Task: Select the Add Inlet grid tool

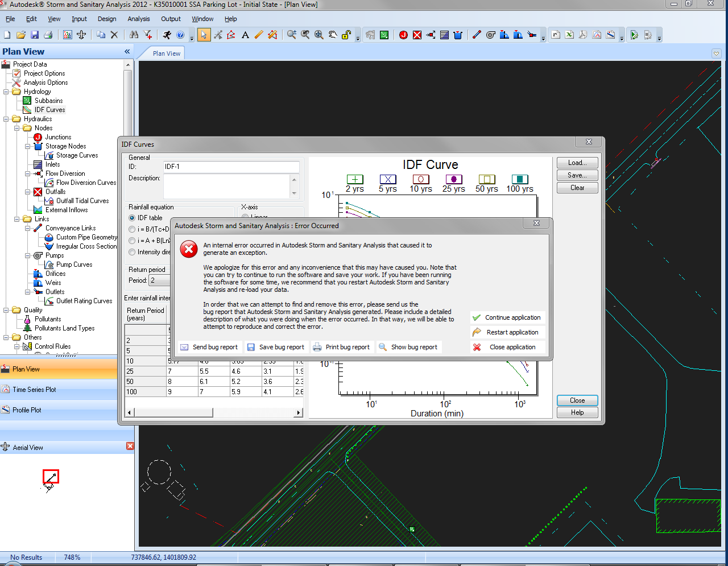Action: 444,35
